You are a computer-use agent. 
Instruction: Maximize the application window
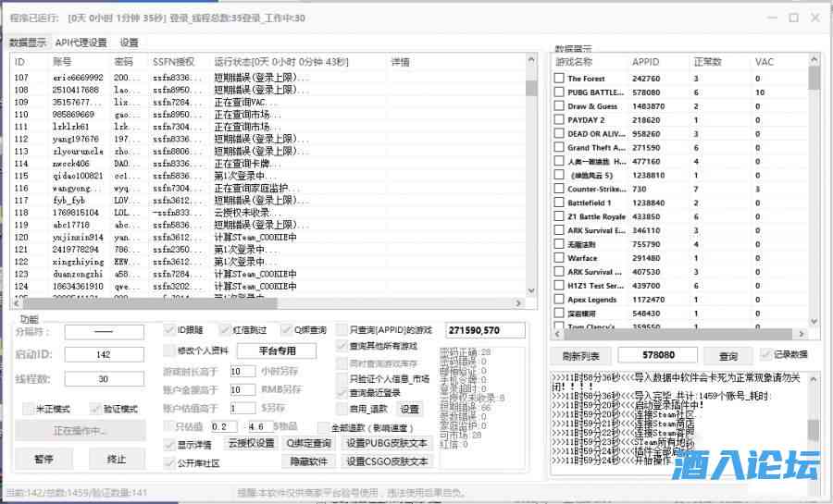pos(793,17)
